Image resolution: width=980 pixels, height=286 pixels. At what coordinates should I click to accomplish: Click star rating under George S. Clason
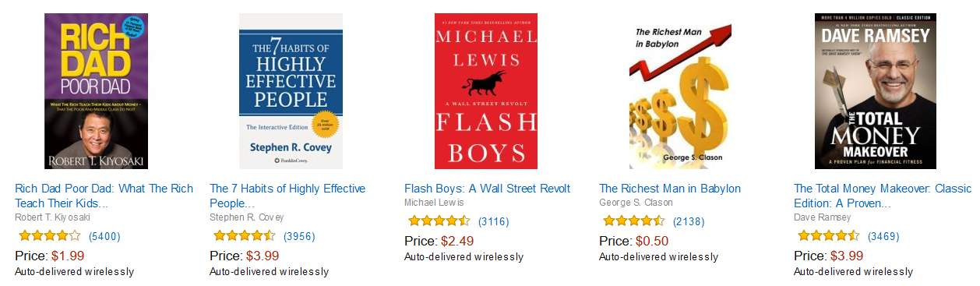coord(634,221)
